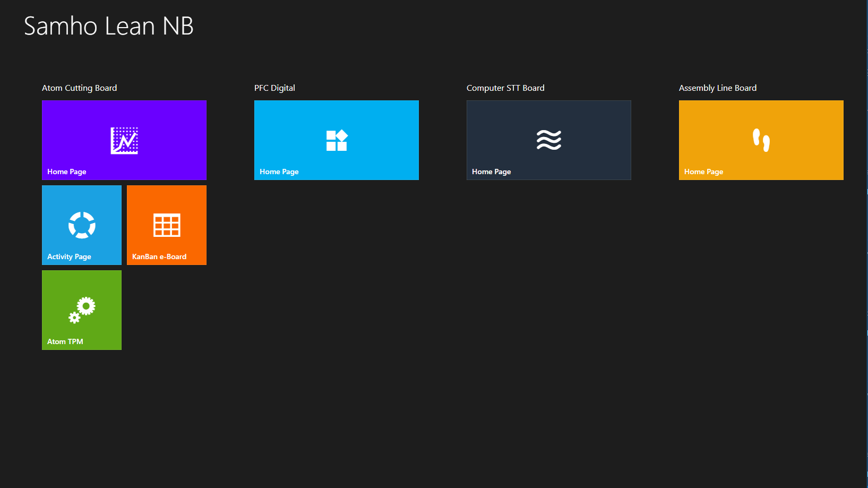Click the top-right corner of the green tile

(x=118, y=274)
